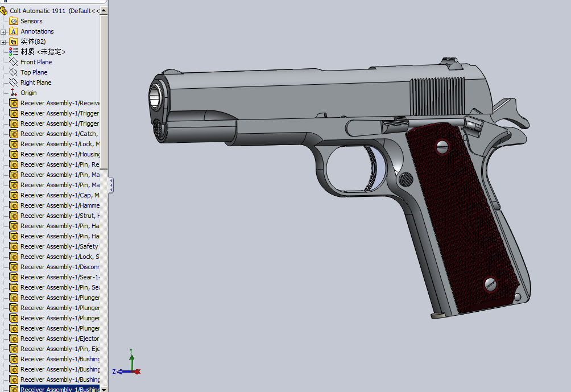571x392 pixels.
Task: Click body icon of Receiver Assembly-1/Strut row
Action: click(14, 216)
